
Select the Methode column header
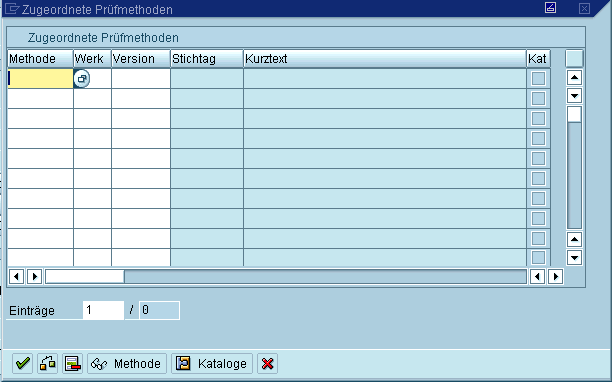click(x=40, y=59)
